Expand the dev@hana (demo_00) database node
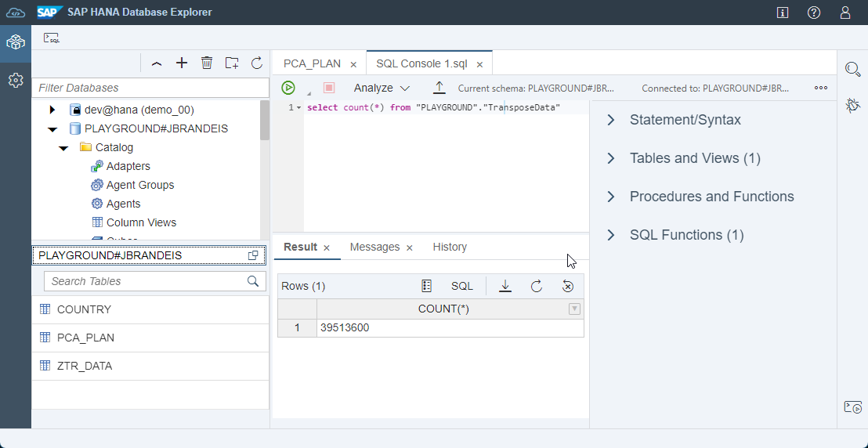 [x=52, y=110]
